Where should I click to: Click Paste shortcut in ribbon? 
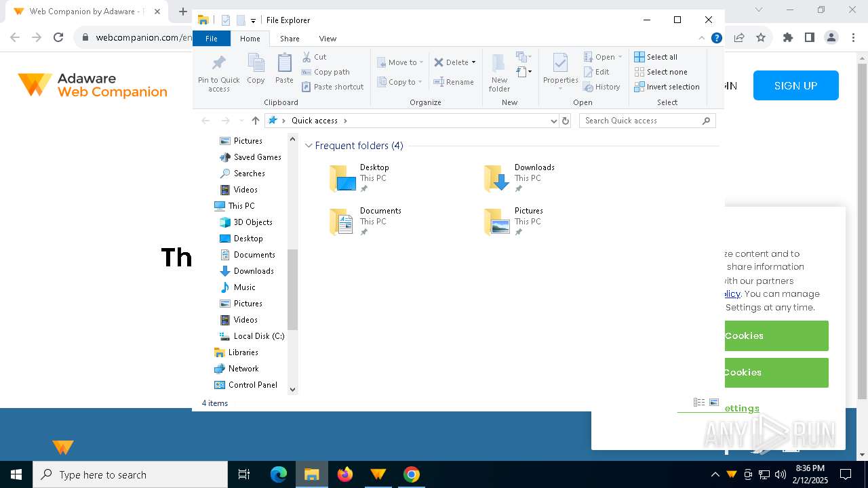click(332, 87)
